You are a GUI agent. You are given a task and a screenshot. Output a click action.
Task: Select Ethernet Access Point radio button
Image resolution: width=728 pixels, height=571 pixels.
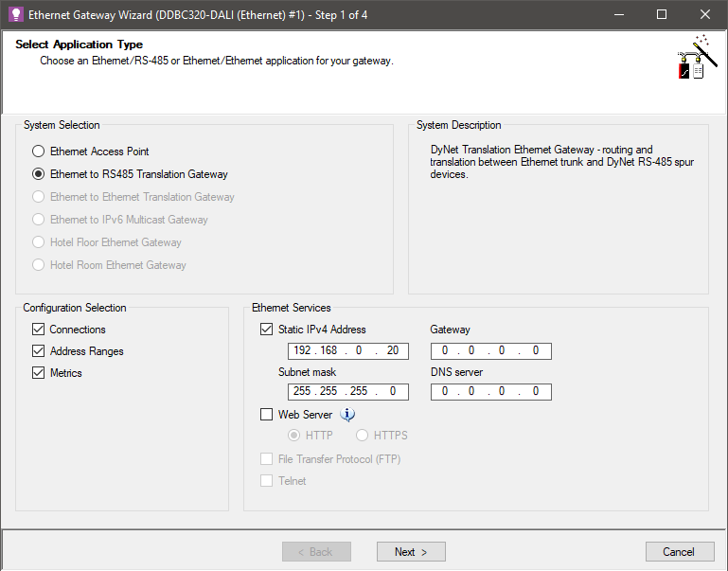(39, 152)
